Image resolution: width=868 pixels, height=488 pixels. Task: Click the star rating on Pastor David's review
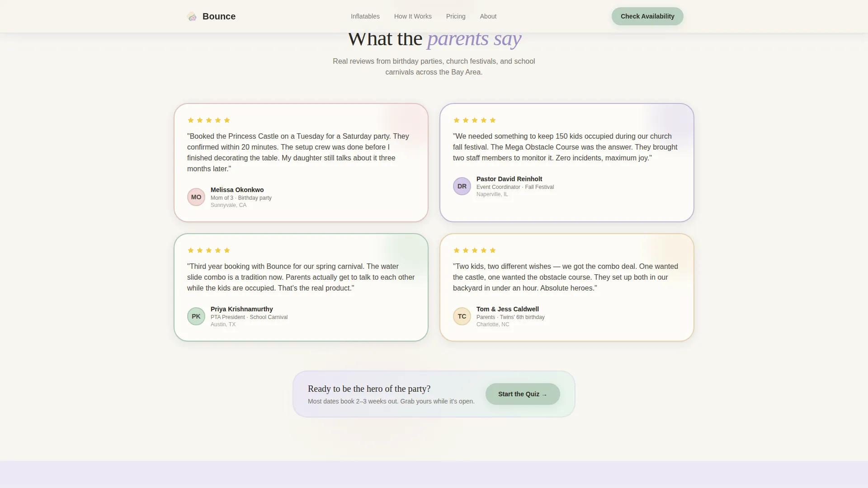coord(475,120)
